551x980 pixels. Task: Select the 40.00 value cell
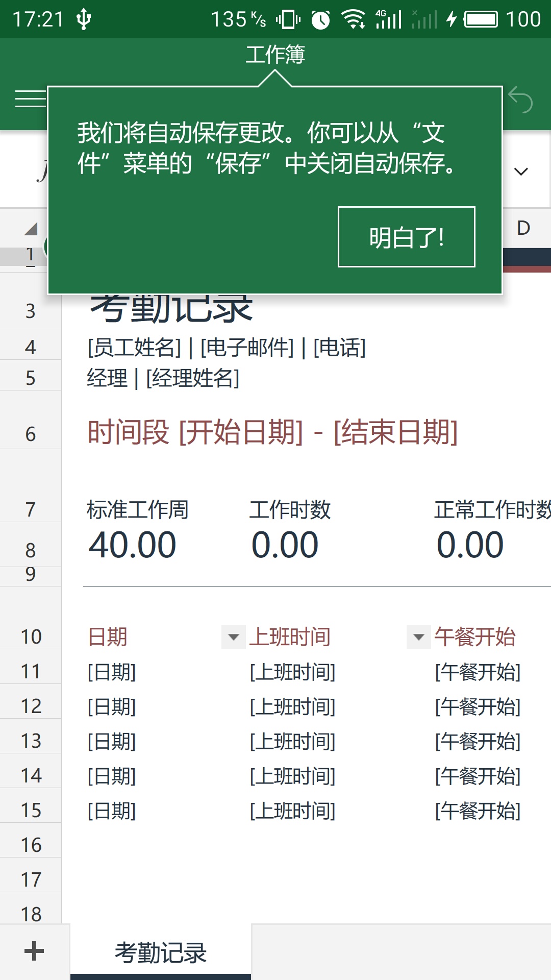coord(133,545)
